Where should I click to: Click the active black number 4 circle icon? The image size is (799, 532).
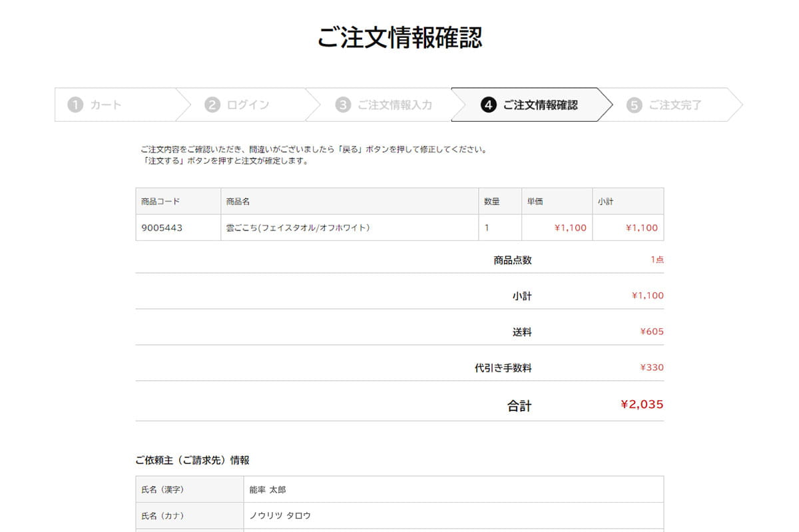tap(489, 105)
